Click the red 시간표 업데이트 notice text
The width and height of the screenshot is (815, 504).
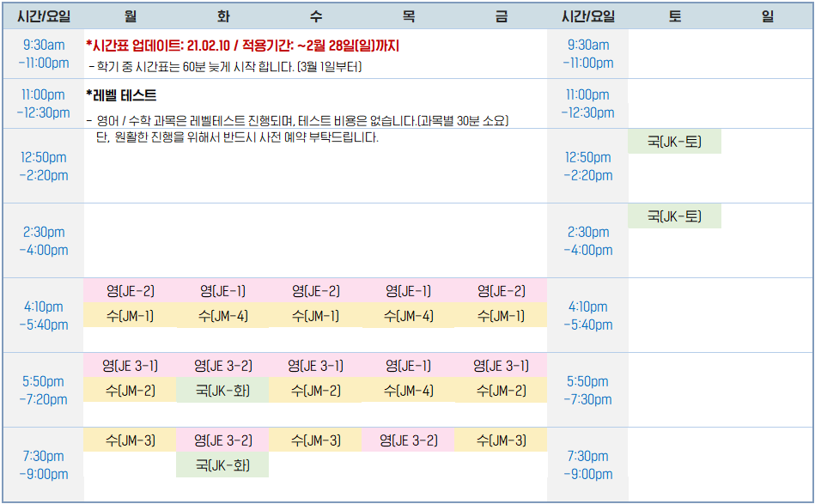click(x=242, y=46)
